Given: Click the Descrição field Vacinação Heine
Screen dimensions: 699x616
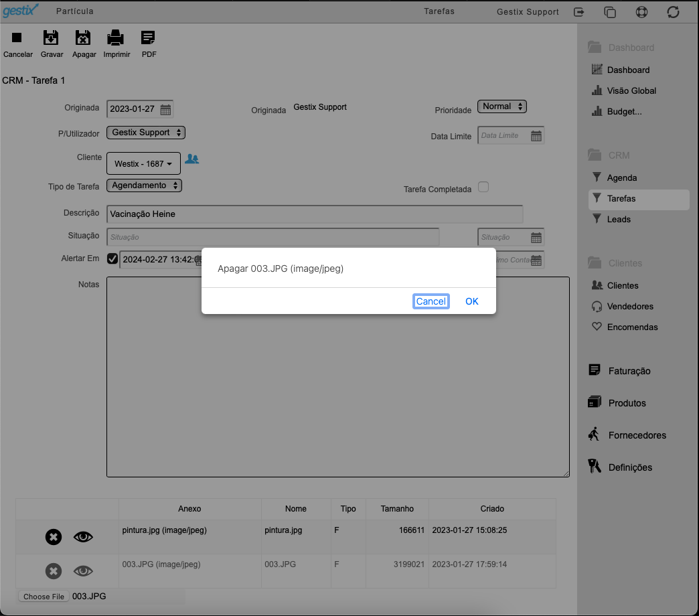Looking at the screenshot, I should 315,214.
